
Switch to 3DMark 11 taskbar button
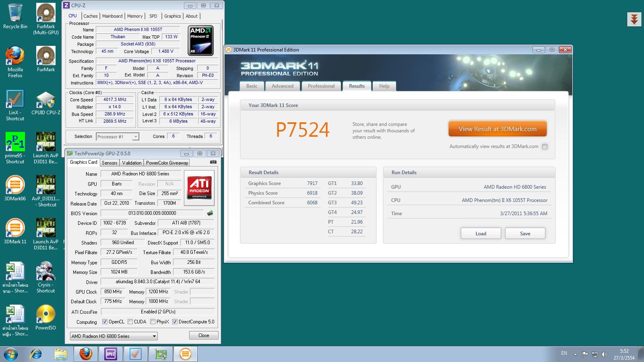pos(186,354)
